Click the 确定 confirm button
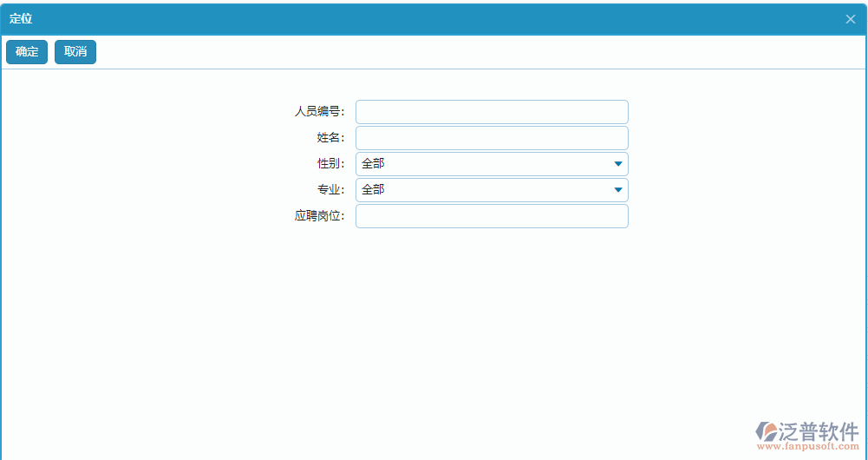This screenshot has width=868, height=460. coord(27,52)
